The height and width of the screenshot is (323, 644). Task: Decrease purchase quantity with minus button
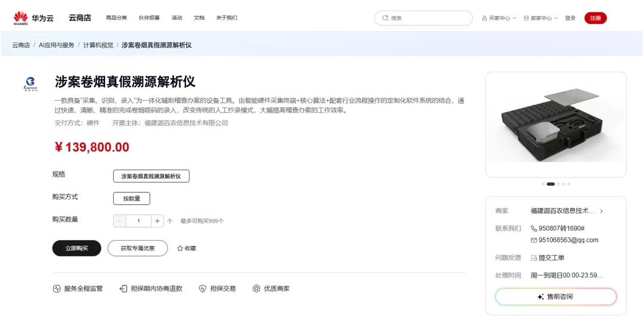119,221
